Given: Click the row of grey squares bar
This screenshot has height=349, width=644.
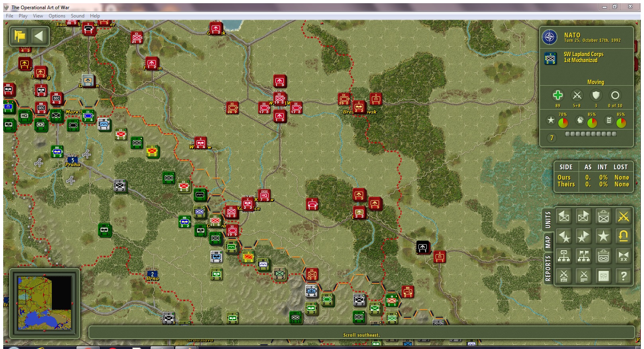Looking at the screenshot, I should [591, 134].
